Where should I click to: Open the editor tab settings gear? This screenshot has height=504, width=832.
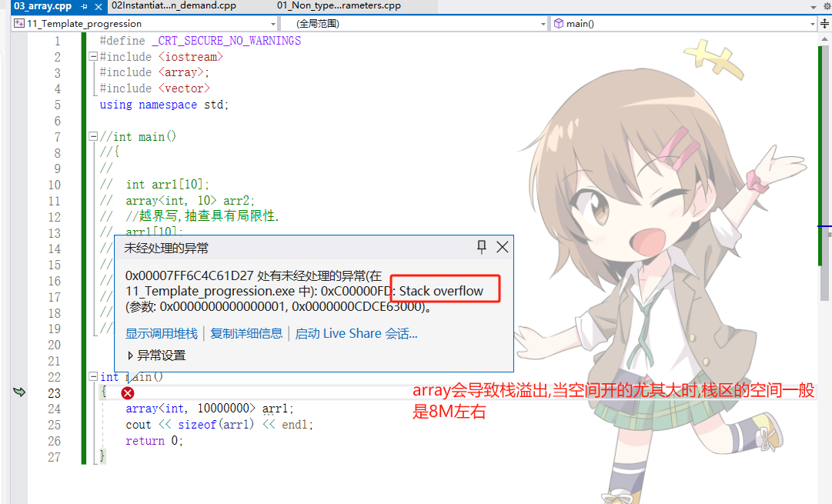[x=827, y=6]
